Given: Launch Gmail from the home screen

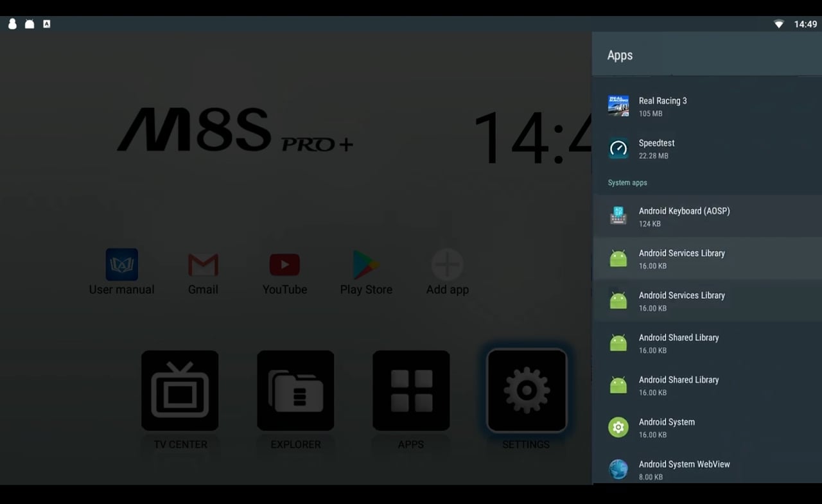Looking at the screenshot, I should [203, 273].
